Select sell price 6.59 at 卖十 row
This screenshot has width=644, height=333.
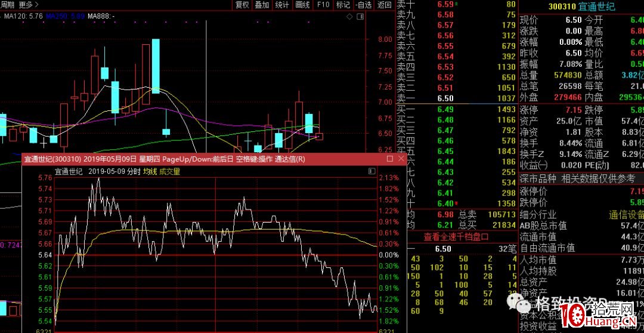[447, 5]
